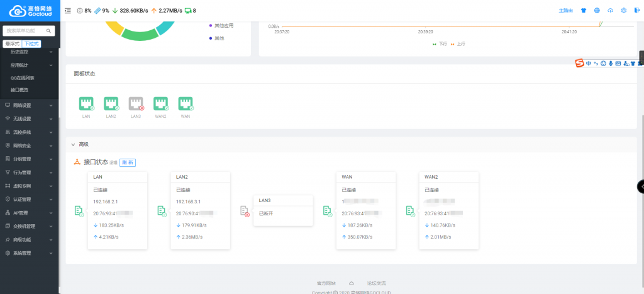
Task: Toggle the Sogou 中 input mode indicator
Action: (589, 63)
